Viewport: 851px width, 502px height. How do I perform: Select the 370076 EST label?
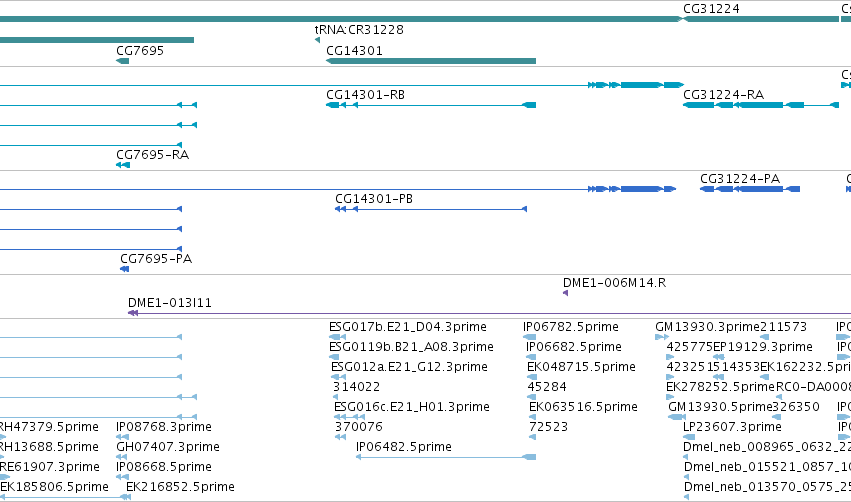pos(359,427)
